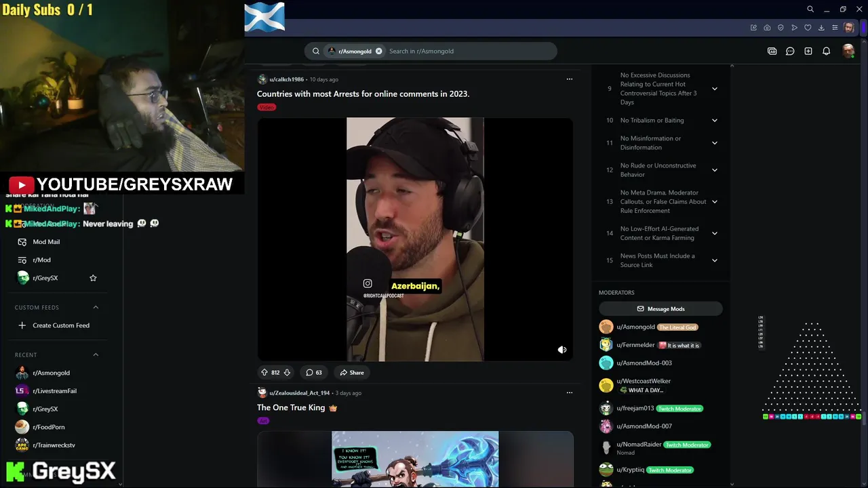Screen dimensions: 868x488
Task: Open the privacy shield icon in address bar
Action: coord(781,28)
